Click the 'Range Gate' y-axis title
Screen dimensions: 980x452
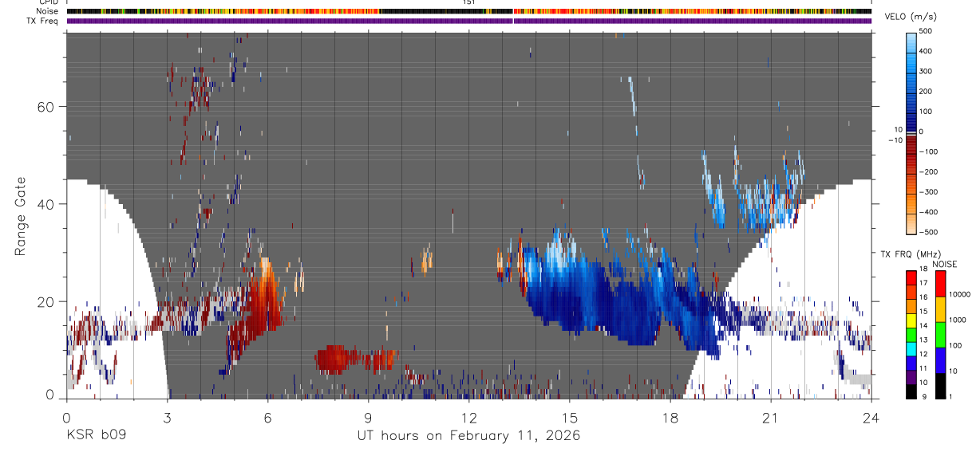click(x=21, y=216)
